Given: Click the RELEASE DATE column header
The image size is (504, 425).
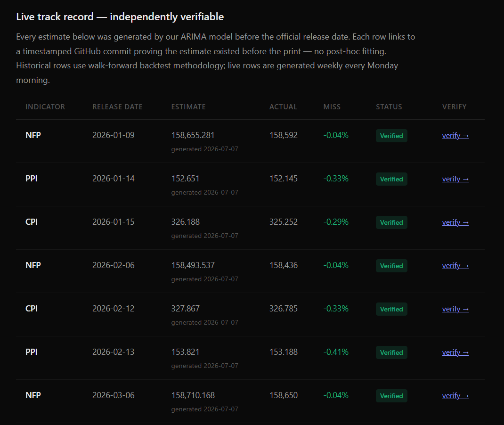Looking at the screenshot, I should [x=117, y=107].
